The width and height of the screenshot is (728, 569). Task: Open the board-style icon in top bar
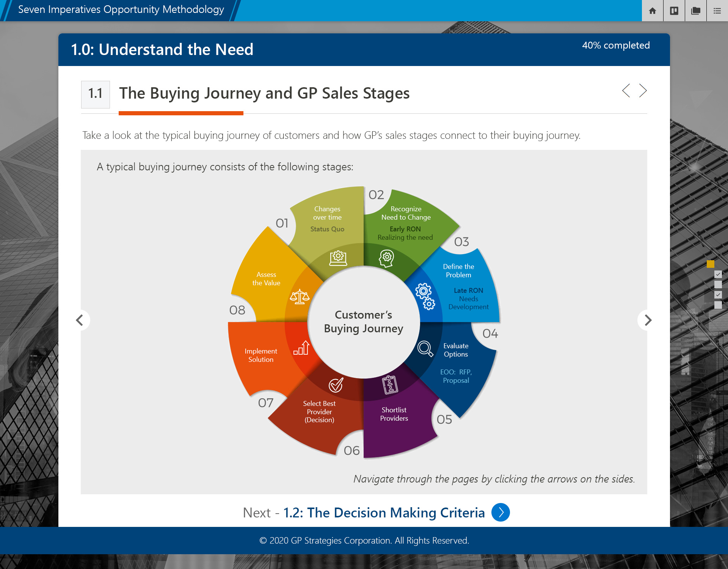click(674, 11)
